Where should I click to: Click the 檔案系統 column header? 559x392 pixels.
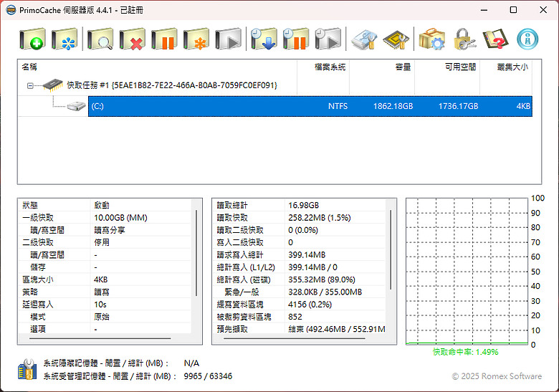click(323, 67)
